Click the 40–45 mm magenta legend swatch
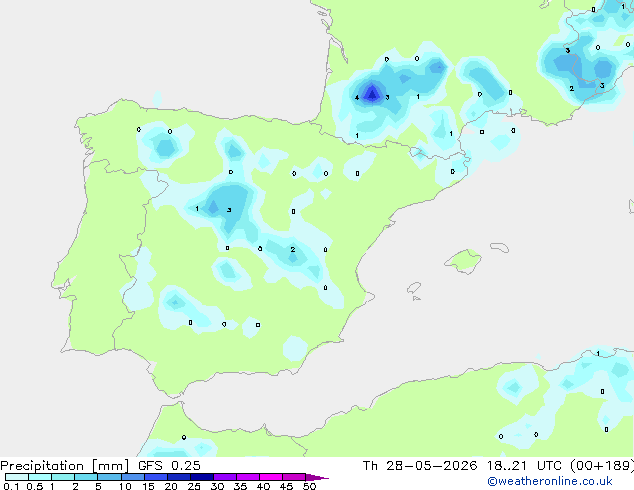Viewport: 634px width, 490px height. (x=271, y=477)
